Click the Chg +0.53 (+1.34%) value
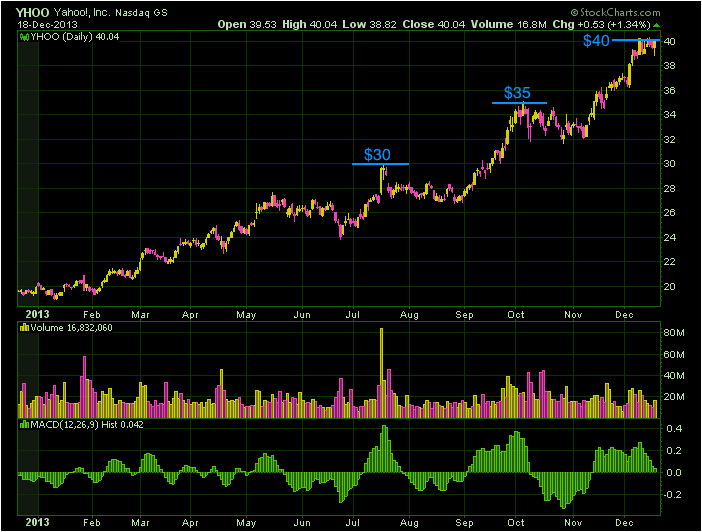The image size is (702, 532). click(x=601, y=24)
